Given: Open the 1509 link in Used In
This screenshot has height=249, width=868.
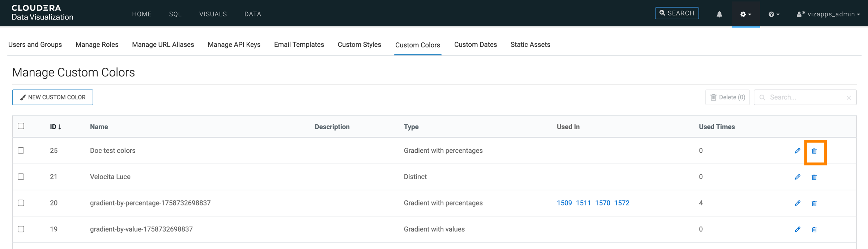Looking at the screenshot, I should [x=564, y=203].
